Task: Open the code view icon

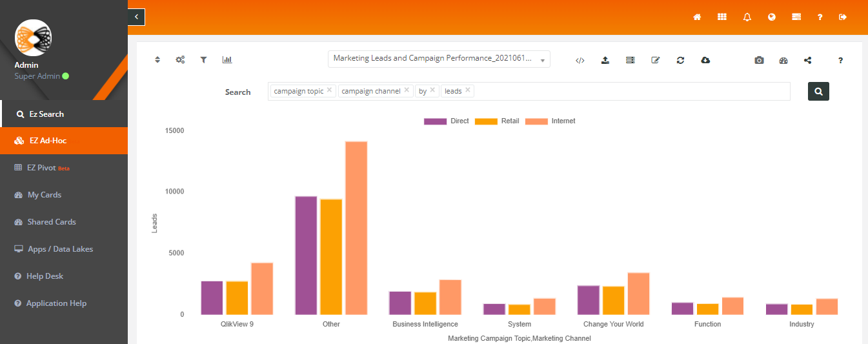Action: pyautogui.click(x=580, y=60)
